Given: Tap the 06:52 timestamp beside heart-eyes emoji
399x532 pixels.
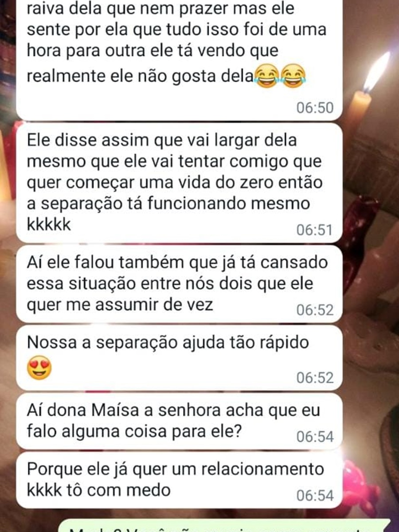Looking at the screenshot, I should coord(314,378).
